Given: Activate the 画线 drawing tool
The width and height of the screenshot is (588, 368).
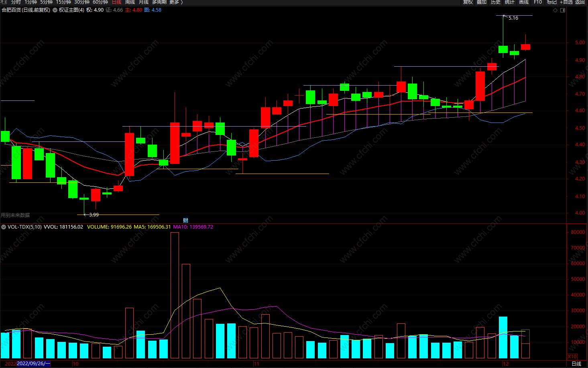Looking at the screenshot, I should pos(524,2).
